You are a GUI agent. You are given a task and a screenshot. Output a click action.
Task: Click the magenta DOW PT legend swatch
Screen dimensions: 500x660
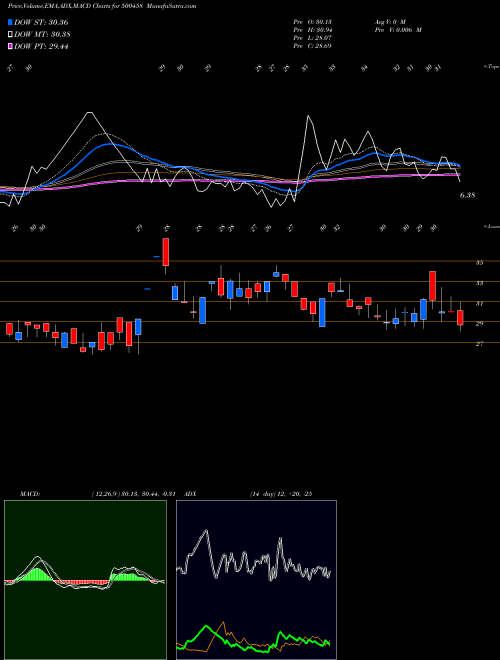point(11,46)
